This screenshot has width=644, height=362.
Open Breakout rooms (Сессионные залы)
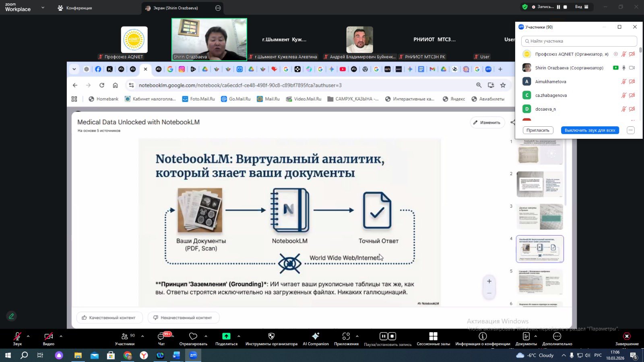pyautogui.click(x=433, y=336)
